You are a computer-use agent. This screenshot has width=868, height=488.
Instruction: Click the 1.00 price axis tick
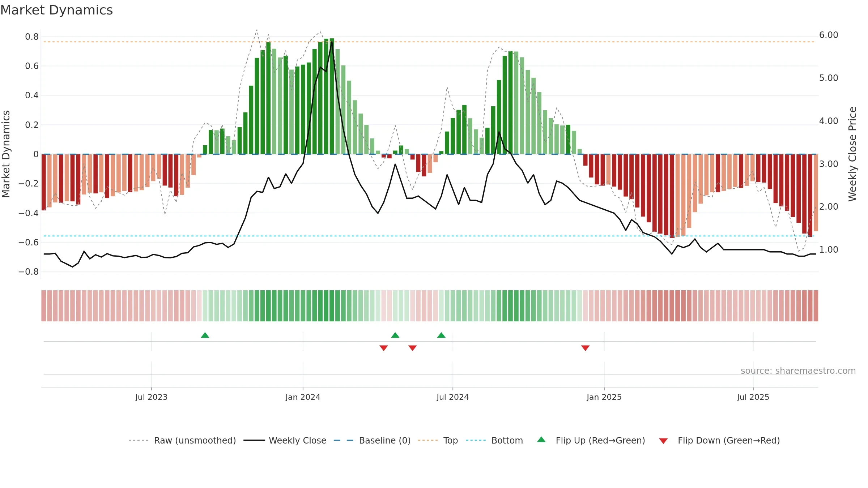point(829,250)
